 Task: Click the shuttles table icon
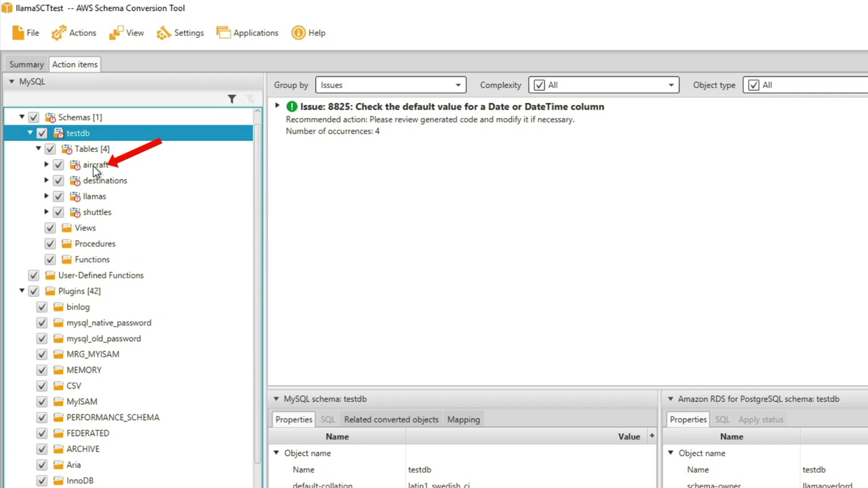coord(75,212)
